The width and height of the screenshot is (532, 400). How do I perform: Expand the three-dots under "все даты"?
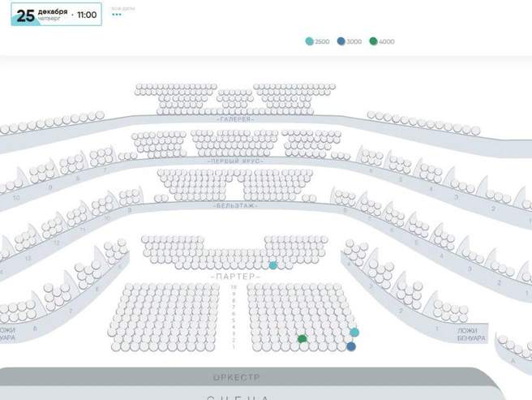[116, 15]
